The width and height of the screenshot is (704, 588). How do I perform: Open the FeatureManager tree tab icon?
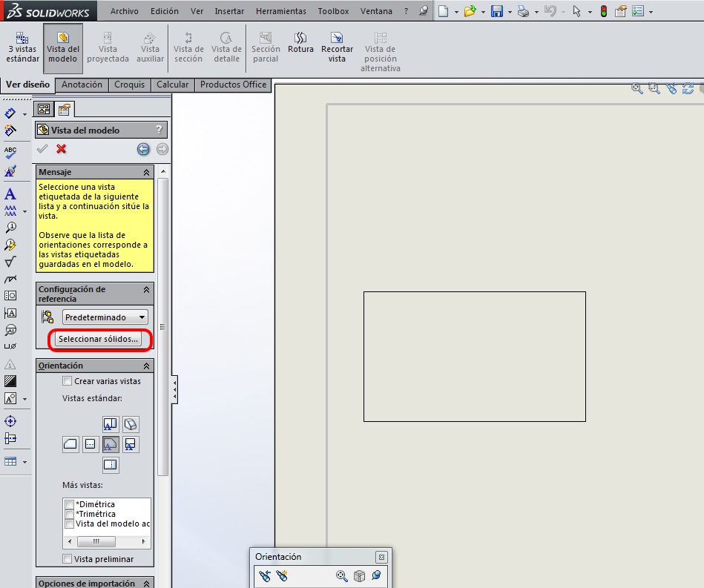[44, 109]
